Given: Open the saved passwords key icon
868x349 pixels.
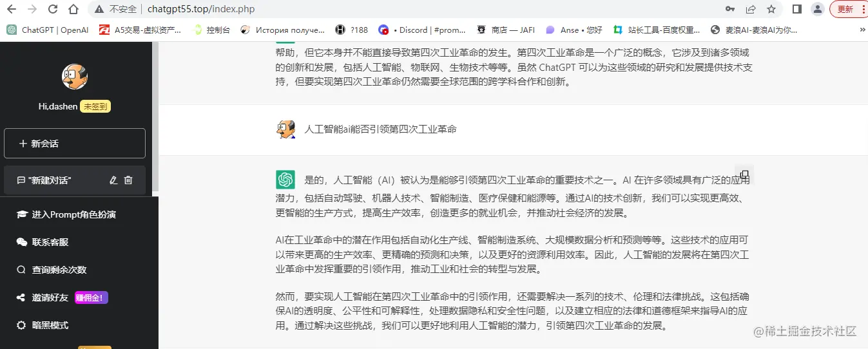Looking at the screenshot, I should click(x=730, y=9).
